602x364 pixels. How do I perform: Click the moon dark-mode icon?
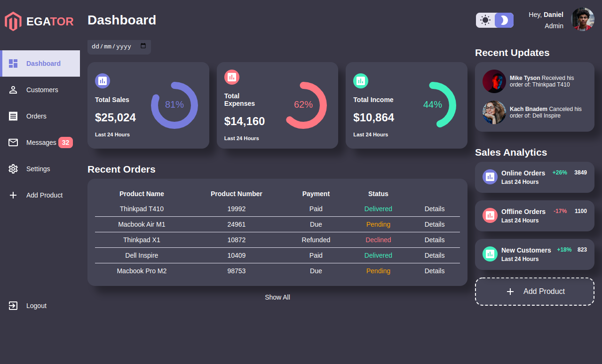(x=504, y=20)
